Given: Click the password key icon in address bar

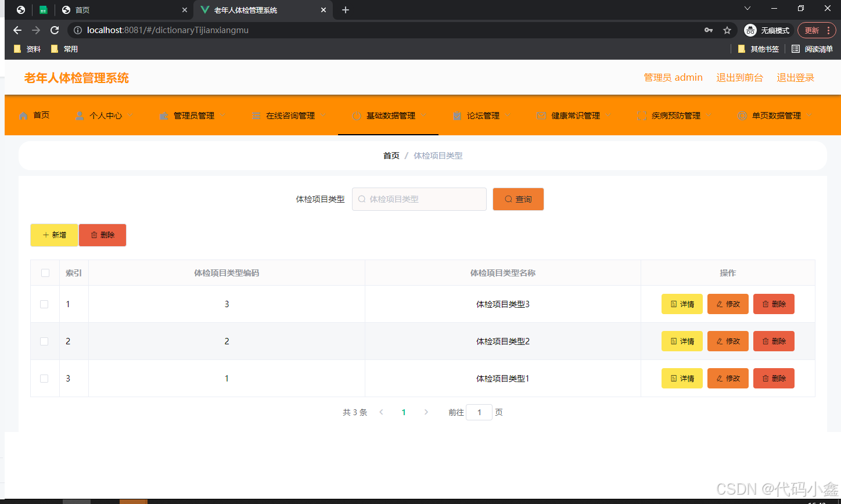Looking at the screenshot, I should (x=709, y=30).
